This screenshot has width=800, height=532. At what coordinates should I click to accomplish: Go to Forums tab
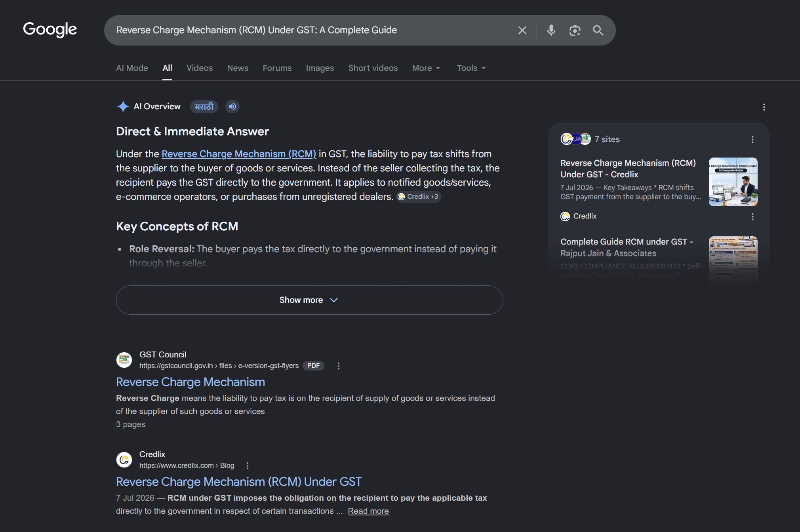click(x=277, y=68)
